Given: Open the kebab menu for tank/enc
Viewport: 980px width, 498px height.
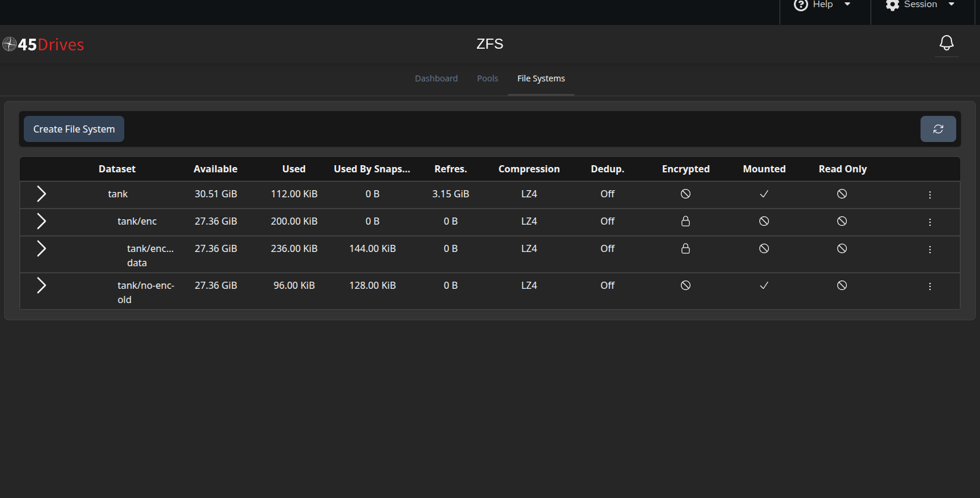Looking at the screenshot, I should click(x=929, y=222).
